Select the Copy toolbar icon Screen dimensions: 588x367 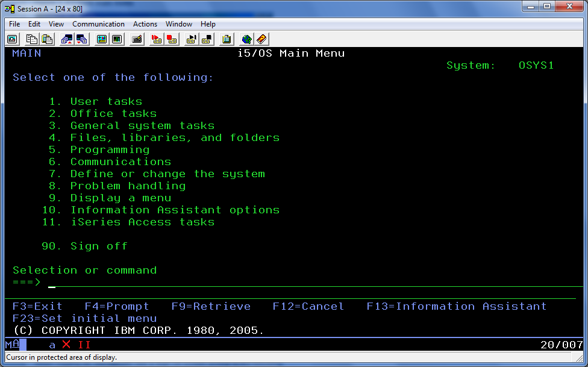[32, 39]
